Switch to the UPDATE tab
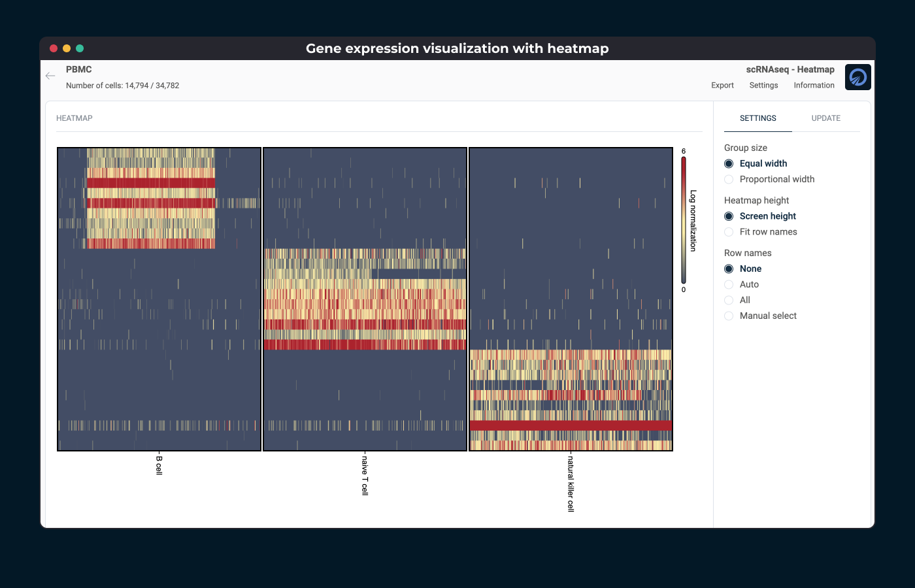The height and width of the screenshot is (588, 915). pos(825,118)
